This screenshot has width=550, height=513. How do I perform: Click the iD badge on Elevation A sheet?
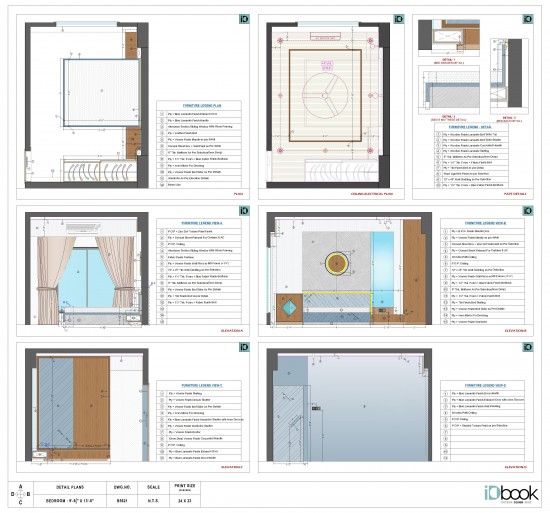pos(244,211)
